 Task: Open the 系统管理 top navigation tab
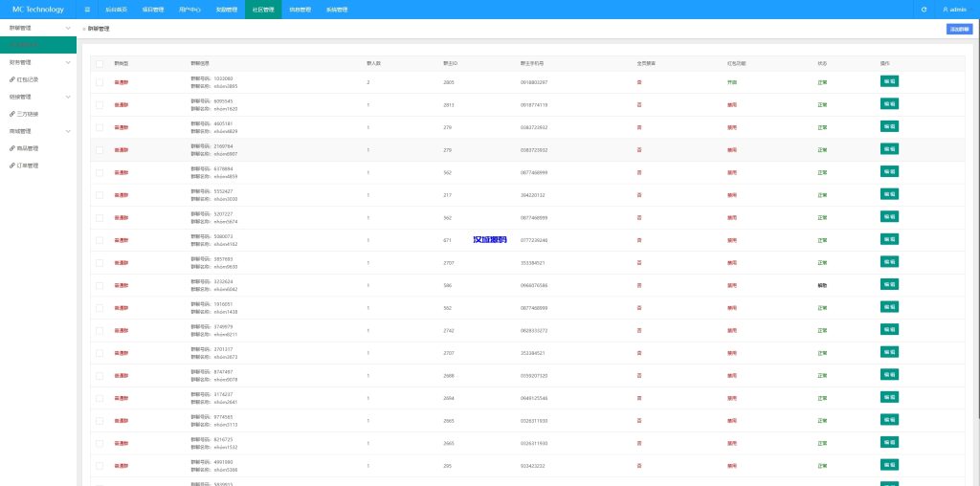(x=337, y=10)
